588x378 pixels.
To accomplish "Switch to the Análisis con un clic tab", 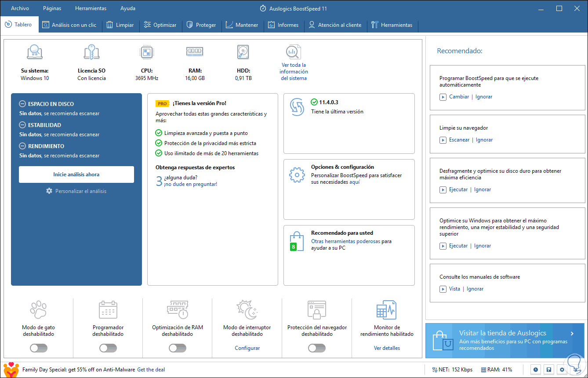I will pyautogui.click(x=70, y=25).
